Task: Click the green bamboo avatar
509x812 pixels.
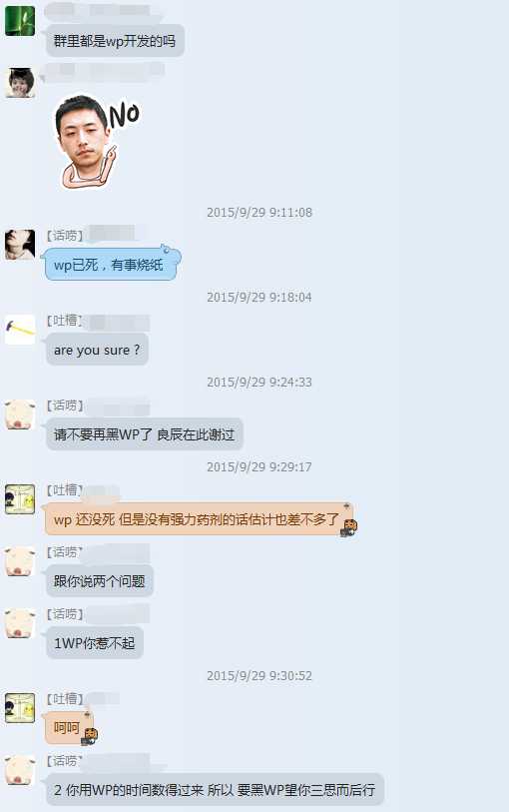Action: pos(20,21)
